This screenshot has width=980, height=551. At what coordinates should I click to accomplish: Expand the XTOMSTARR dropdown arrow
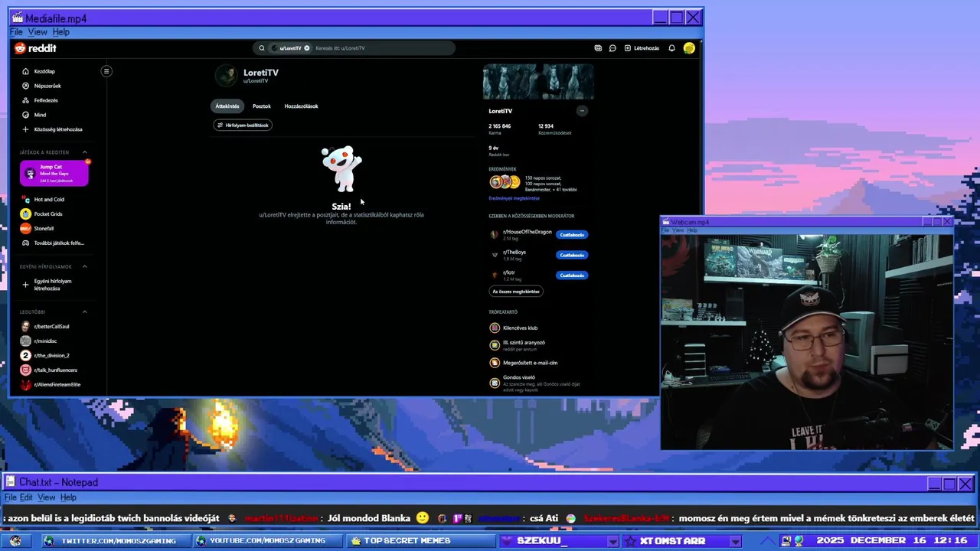point(736,542)
